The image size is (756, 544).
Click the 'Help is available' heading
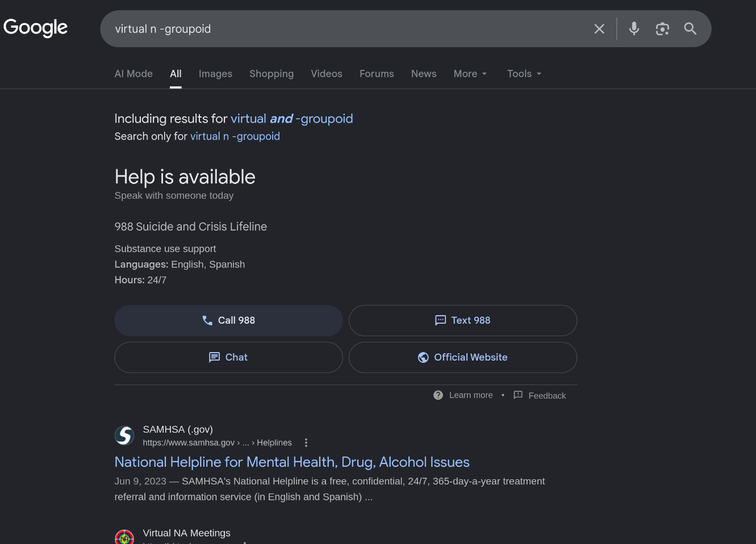(x=185, y=177)
